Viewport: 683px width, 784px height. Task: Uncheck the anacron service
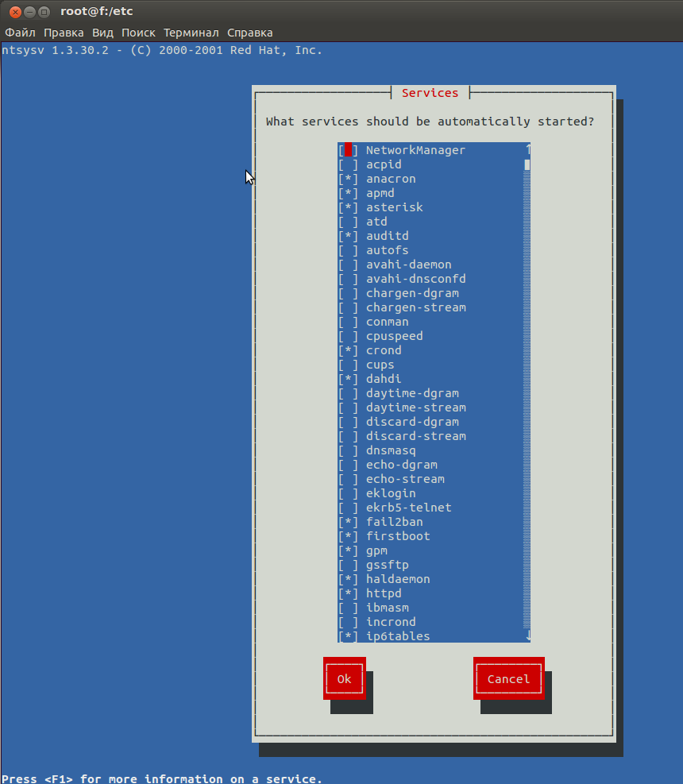pos(349,179)
